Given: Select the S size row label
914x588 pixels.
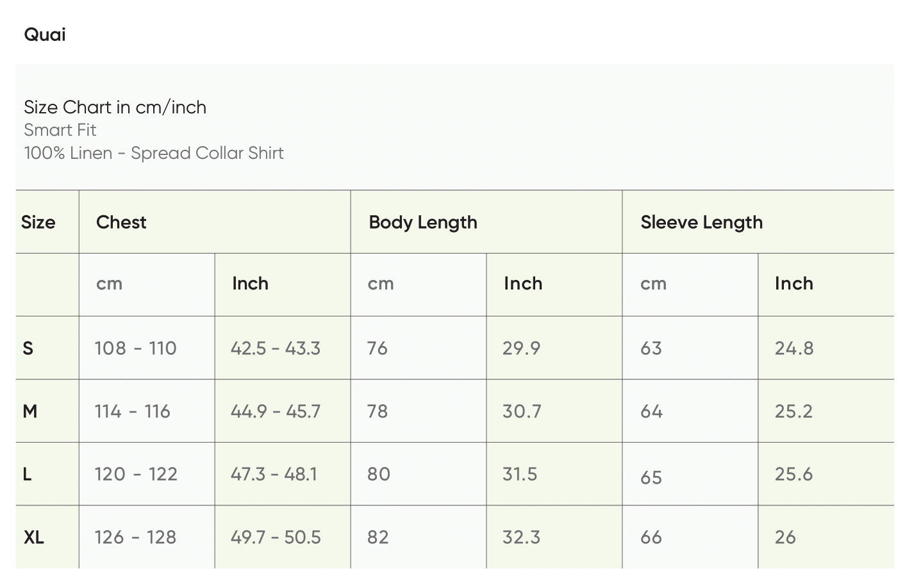Looking at the screenshot, I should click(28, 348).
